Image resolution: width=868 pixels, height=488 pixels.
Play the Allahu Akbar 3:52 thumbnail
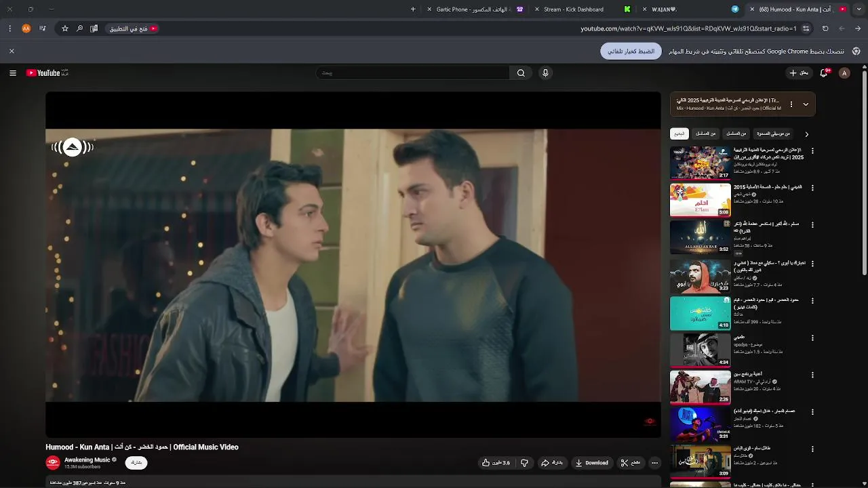click(701, 237)
